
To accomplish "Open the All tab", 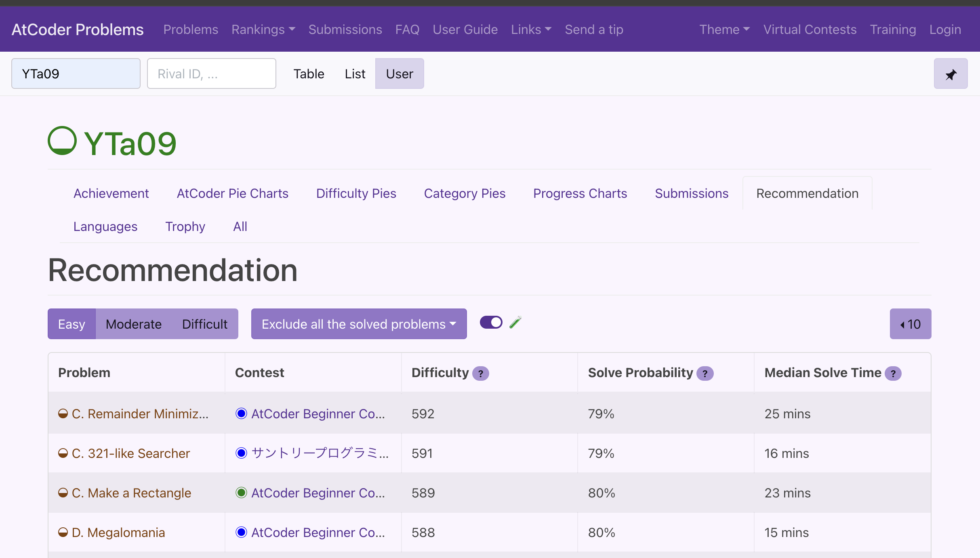I will pyautogui.click(x=240, y=227).
